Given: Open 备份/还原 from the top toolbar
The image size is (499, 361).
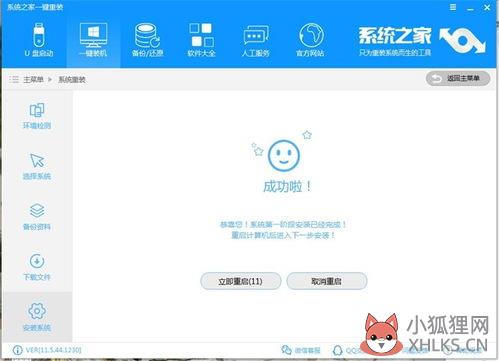Looking at the screenshot, I should coord(147,40).
